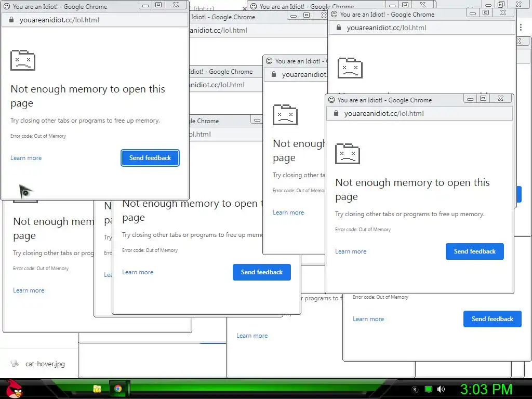Open Learn more link in bottom-center window

coord(138,272)
